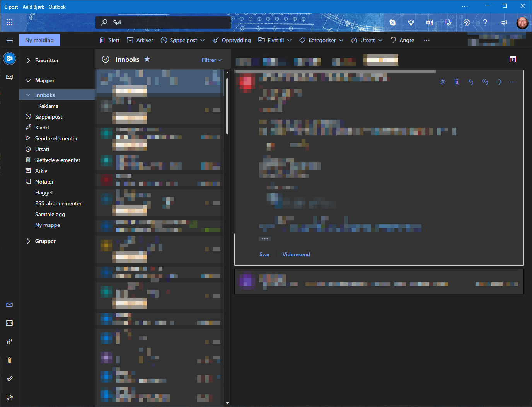The image size is (532, 407).
Task: Click the Ny melding button
Action: [x=39, y=40]
